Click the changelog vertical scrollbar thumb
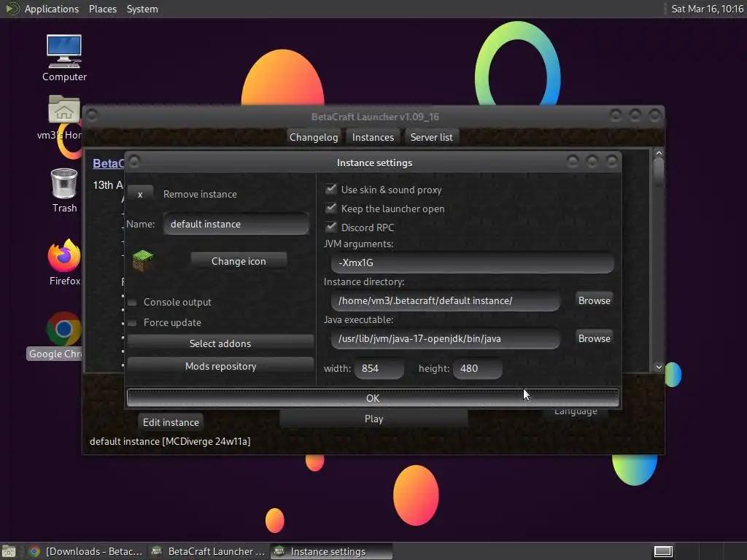Viewport: 747px width, 560px height. pyautogui.click(x=659, y=171)
